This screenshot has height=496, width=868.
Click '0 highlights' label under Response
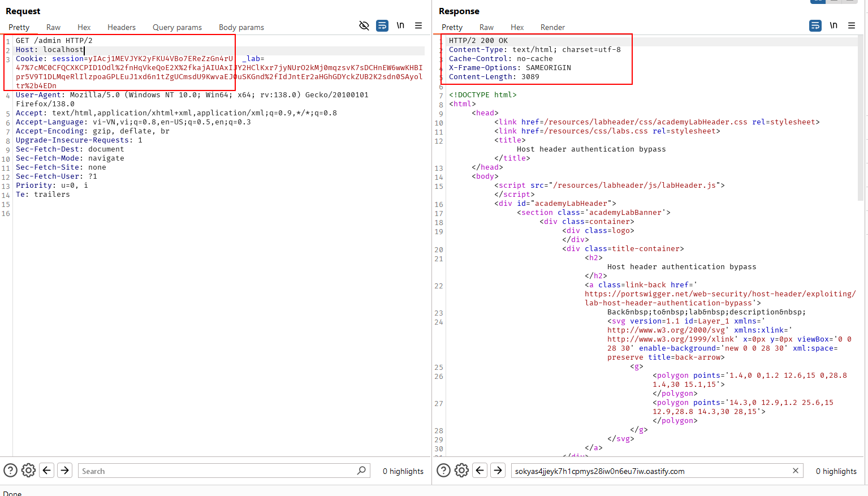coord(836,471)
